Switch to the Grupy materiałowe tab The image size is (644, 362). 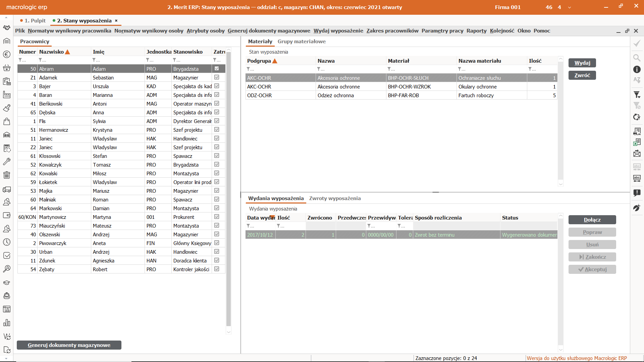tap(302, 42)
